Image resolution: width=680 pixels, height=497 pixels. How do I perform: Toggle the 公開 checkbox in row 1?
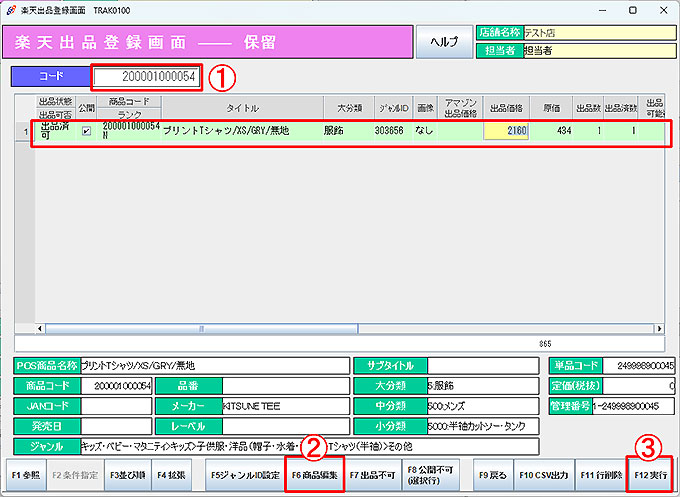pyautogui.click(x=86, y=131)
